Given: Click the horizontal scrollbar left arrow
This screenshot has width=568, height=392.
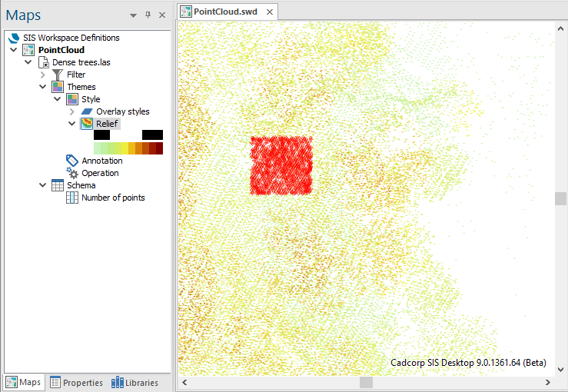Looking at the screenshot, I should tap(184, 382).
